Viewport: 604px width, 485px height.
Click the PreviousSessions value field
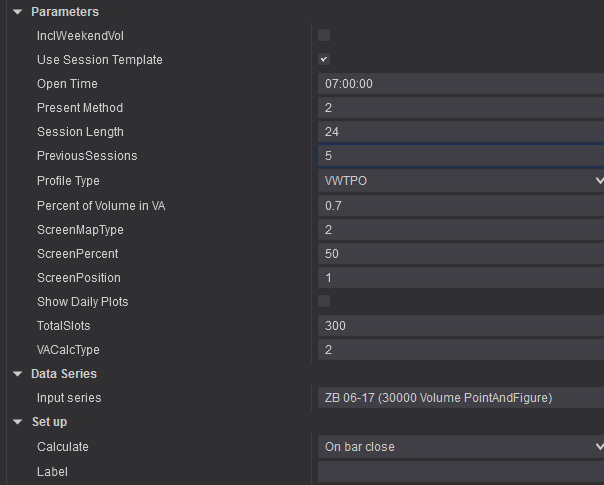pos(461,156)
